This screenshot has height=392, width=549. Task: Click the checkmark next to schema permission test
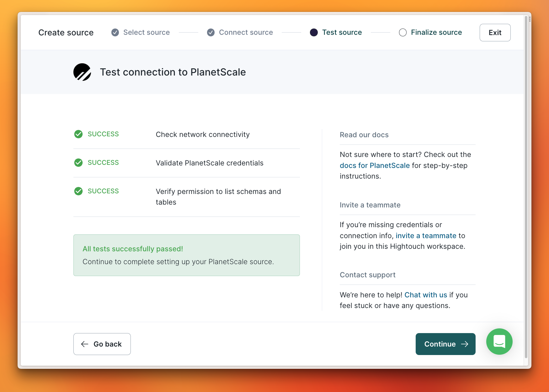[x=78, y=191]
